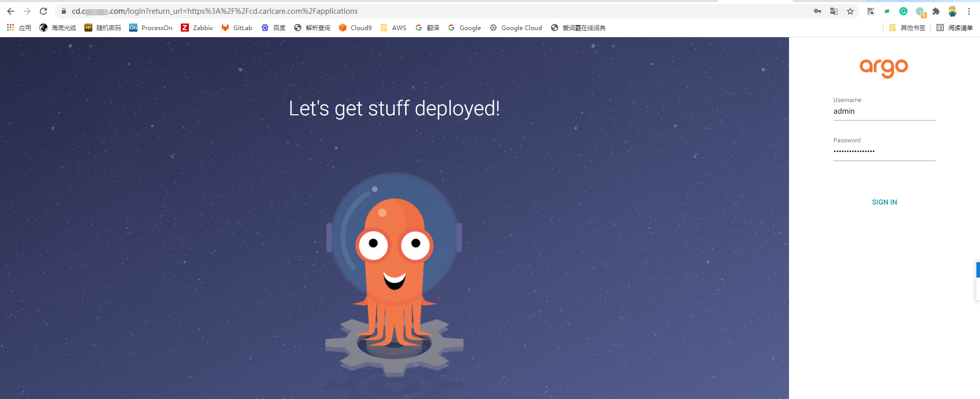Expand the 其他书签 folder

pos(907,28)
